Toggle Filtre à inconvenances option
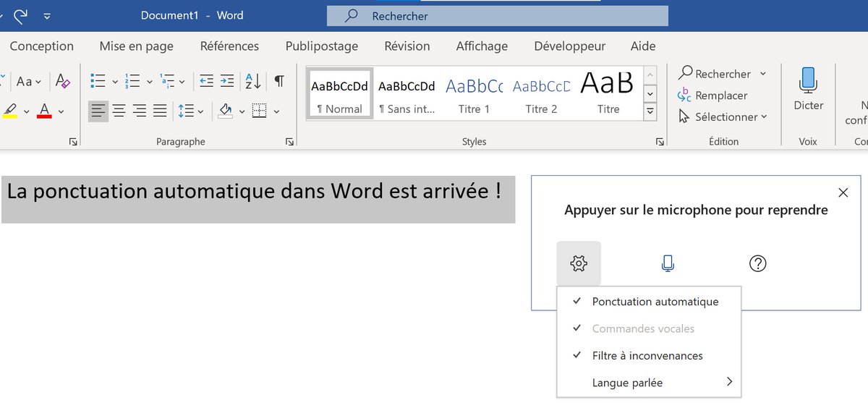 [x=649, y=355]
